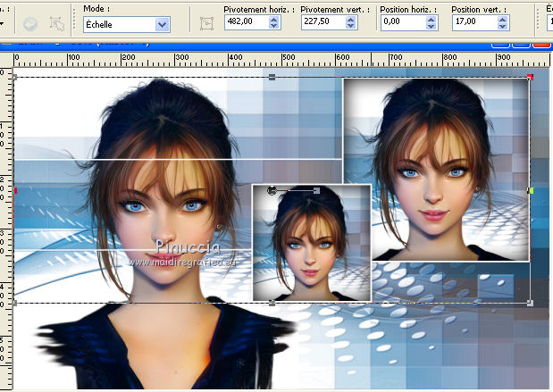553x392 pixels.
Task: Decrease Pivotement horiz. with down arrow
Action: click(273, 26)
